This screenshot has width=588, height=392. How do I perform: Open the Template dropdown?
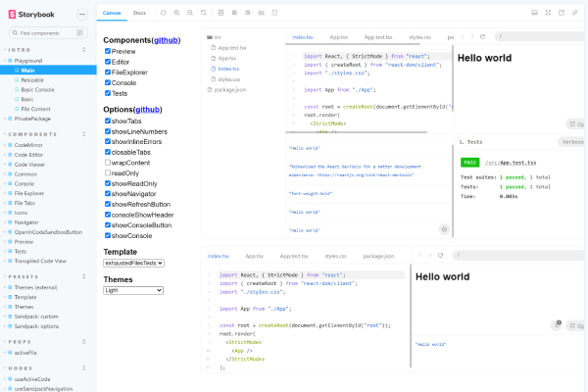pyautogui.click(x=133, y=263)
